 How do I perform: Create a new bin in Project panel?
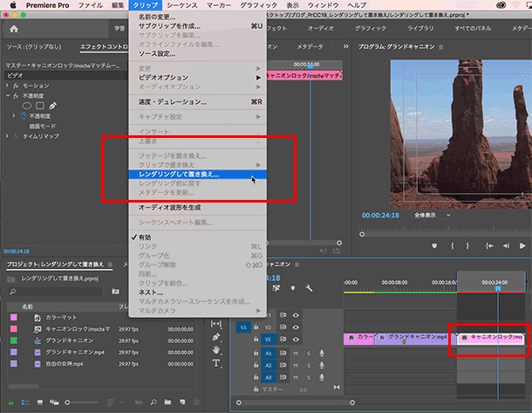[x=167, y=403]
